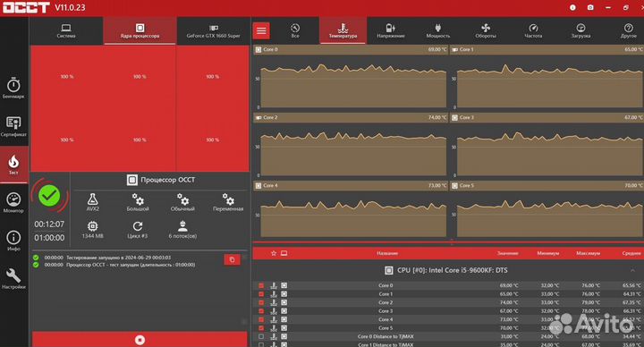Collapse the CPU [#0] Intel Core i5-9600KF group

(x=632, y=270)
